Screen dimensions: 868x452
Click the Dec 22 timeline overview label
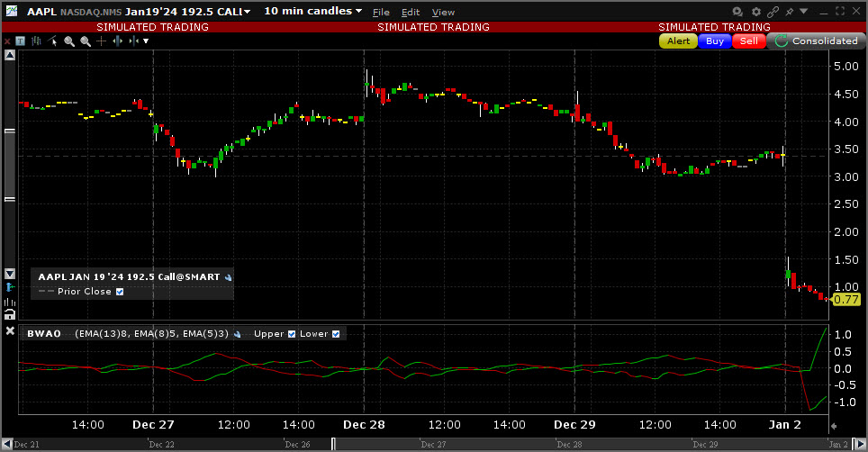161,445
